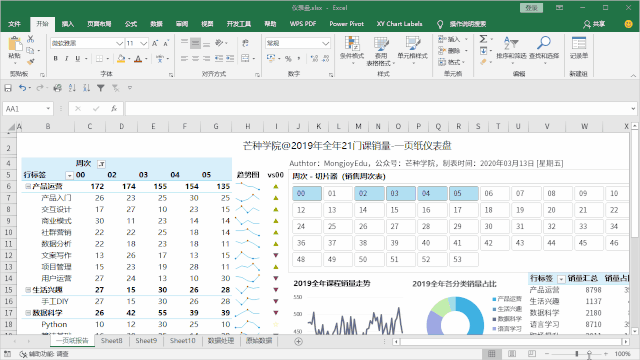Click the Clear eraser icon

(484, 62)
